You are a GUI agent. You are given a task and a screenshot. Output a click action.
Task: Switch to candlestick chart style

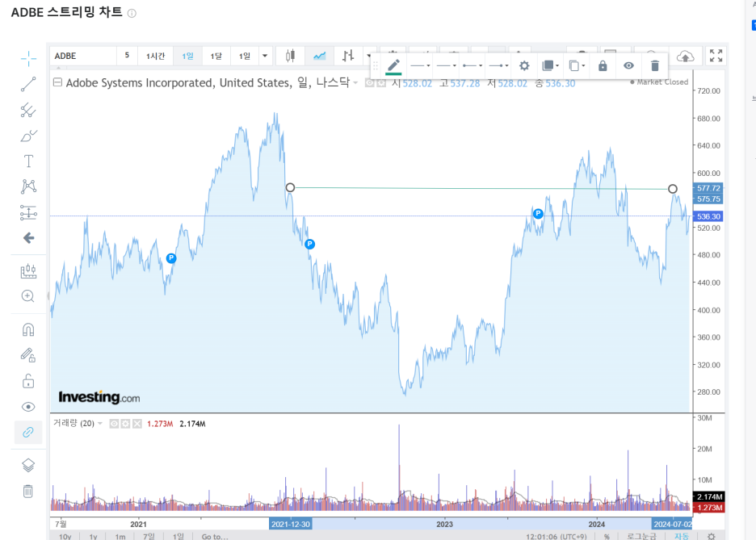point(290,56)
